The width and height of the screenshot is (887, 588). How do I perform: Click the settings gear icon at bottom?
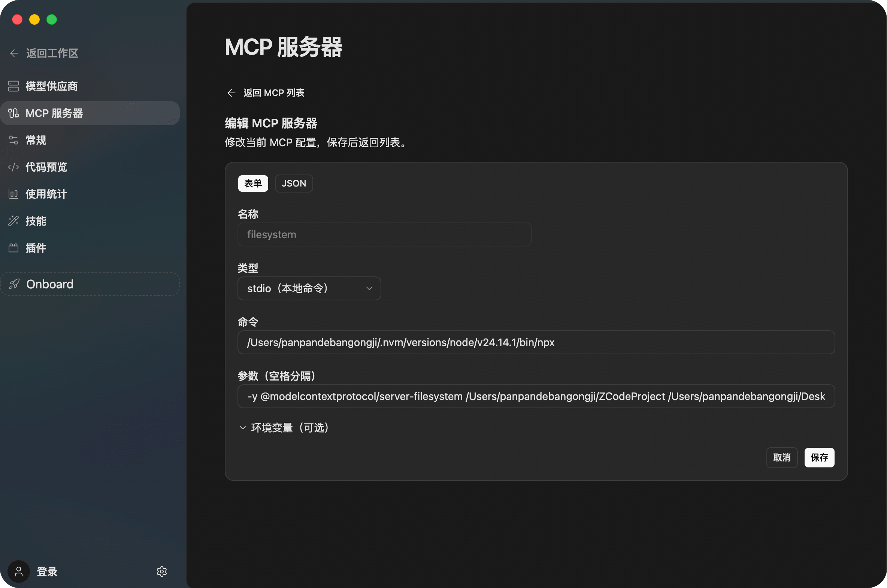tap(162, 571)
